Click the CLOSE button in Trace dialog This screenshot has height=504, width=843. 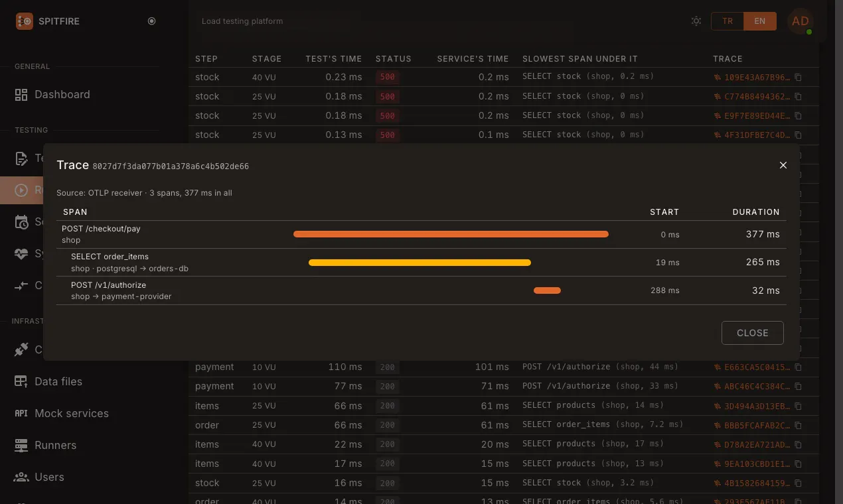pyautogui.click(x=753, y=333)
